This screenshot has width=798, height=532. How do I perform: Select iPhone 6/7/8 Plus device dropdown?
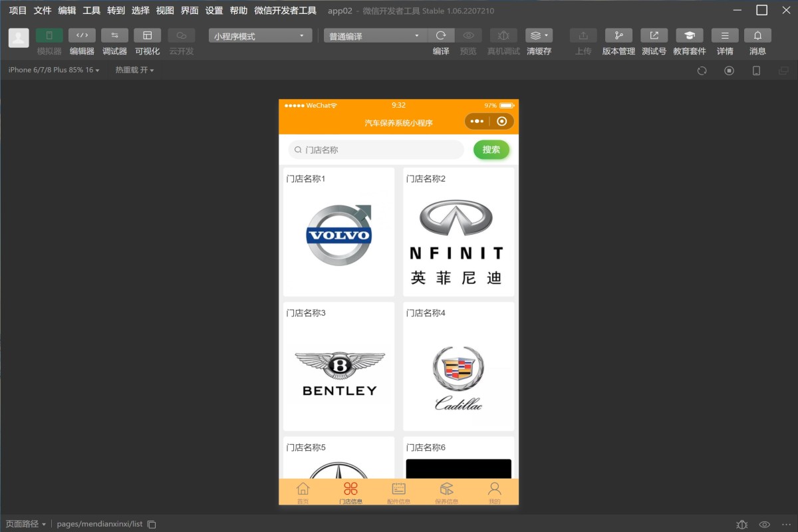(54, 70)
